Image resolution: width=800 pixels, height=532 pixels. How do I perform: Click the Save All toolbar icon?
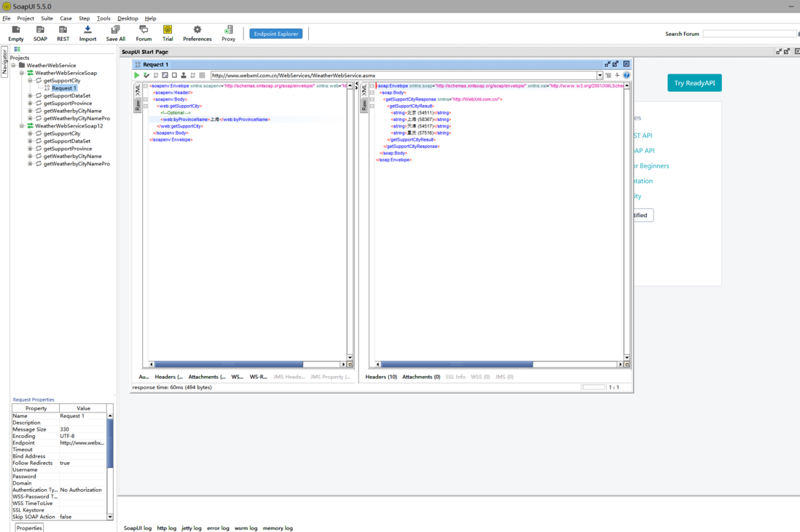pyautogui.click(x=115, y=30)
